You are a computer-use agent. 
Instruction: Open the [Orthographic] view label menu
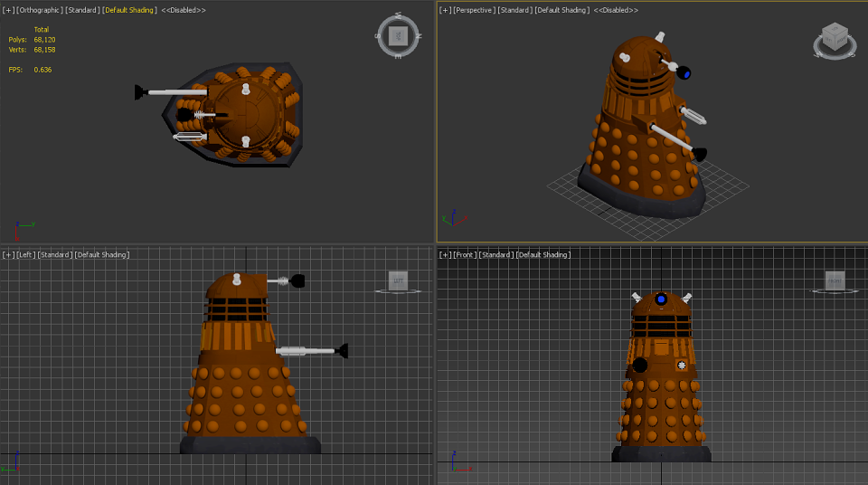[x=39, y=10]
